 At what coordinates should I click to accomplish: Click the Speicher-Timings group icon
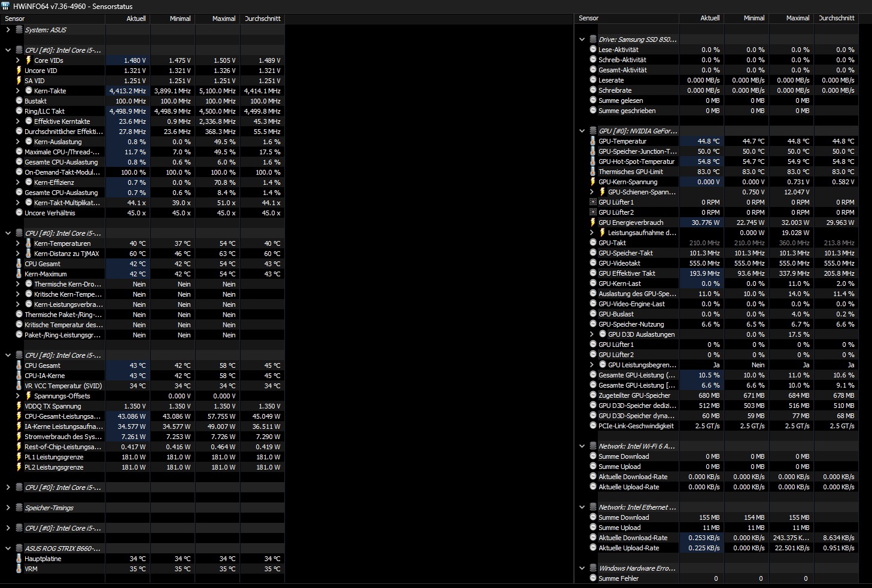click(19, 508)
